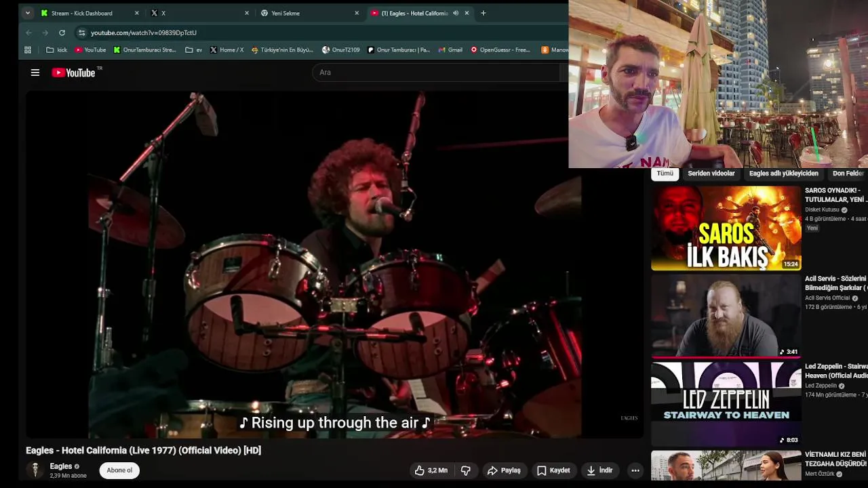
Task: Download video with the İndir button
Action: click(x=599, y=470)
